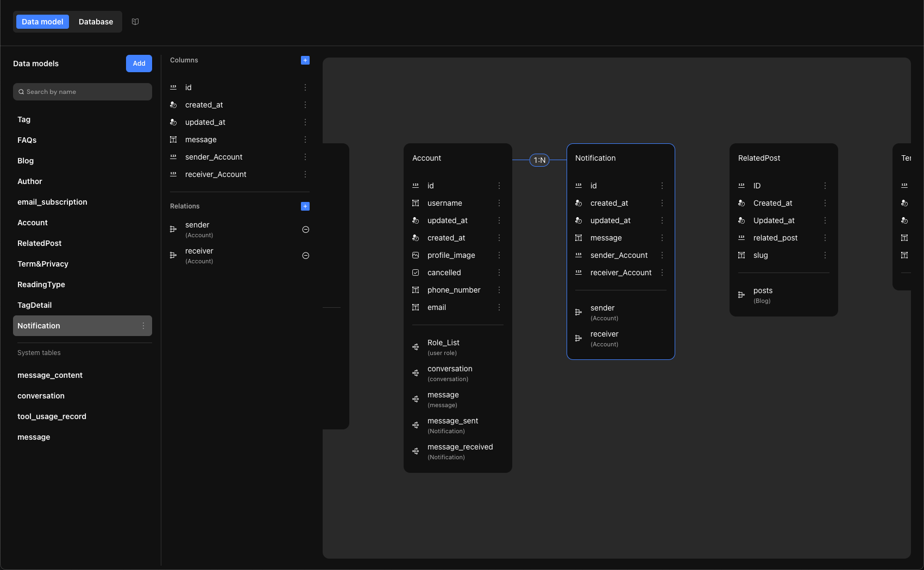Click conversation relation in Account table

point(458,373)
